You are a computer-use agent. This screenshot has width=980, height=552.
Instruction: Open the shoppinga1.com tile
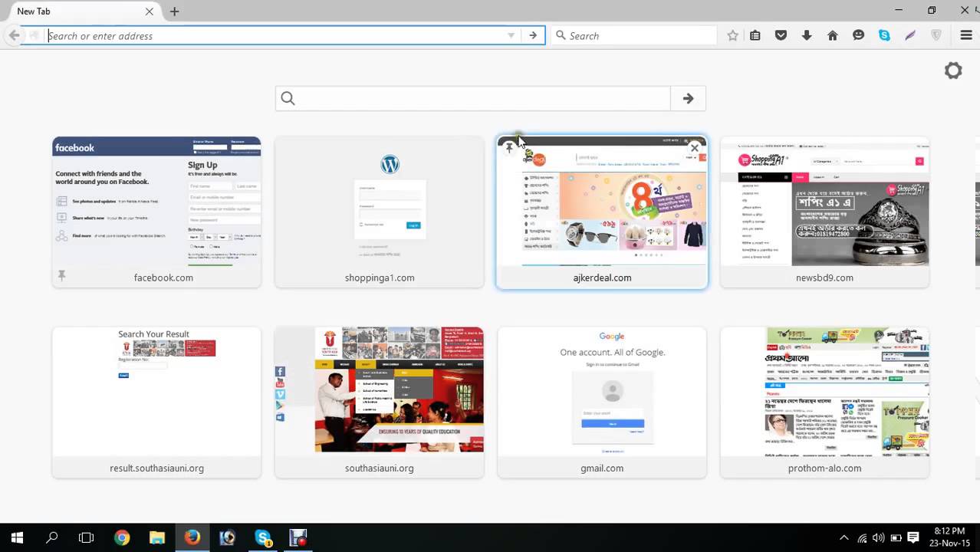pos(380,212)
